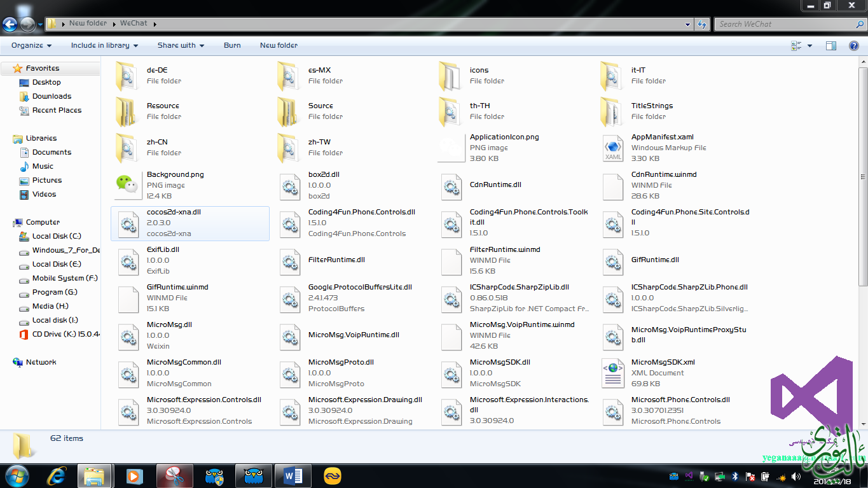
Task: Open Desktop in the navigation pane
Action: click(46, 82)
